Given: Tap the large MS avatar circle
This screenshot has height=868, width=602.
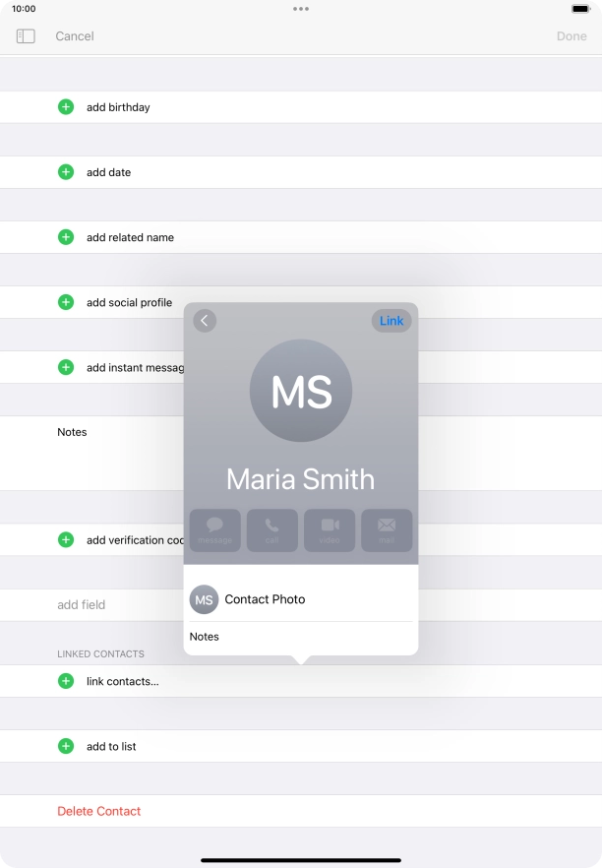Looking at the screenshot, I should (301, 391).
